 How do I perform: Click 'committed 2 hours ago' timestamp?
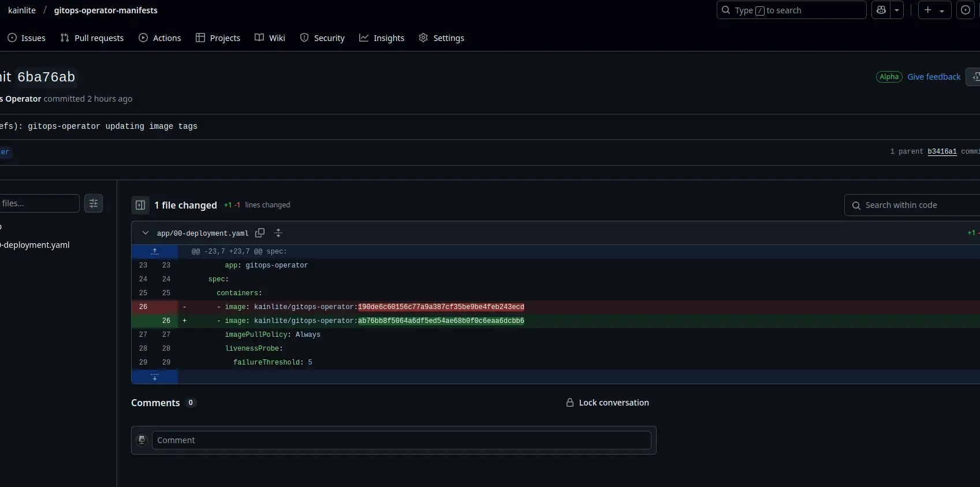(x=88, y=99)
